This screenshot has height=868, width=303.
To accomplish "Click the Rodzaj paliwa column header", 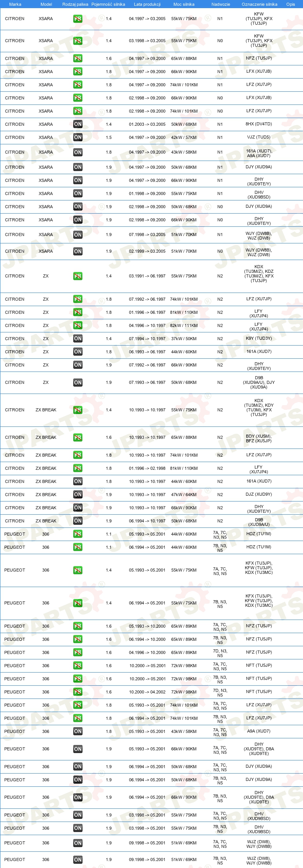I will [x=75, y=4].
